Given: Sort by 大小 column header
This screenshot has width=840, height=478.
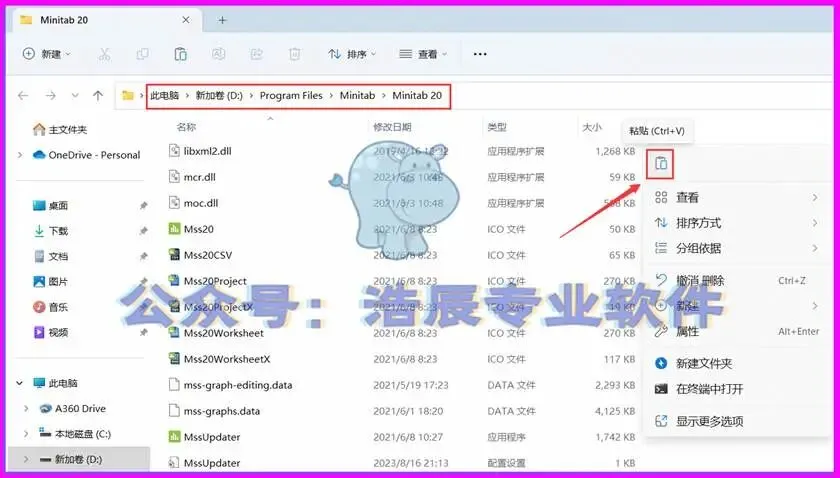Looking at the screenshot, I should 592,127.
